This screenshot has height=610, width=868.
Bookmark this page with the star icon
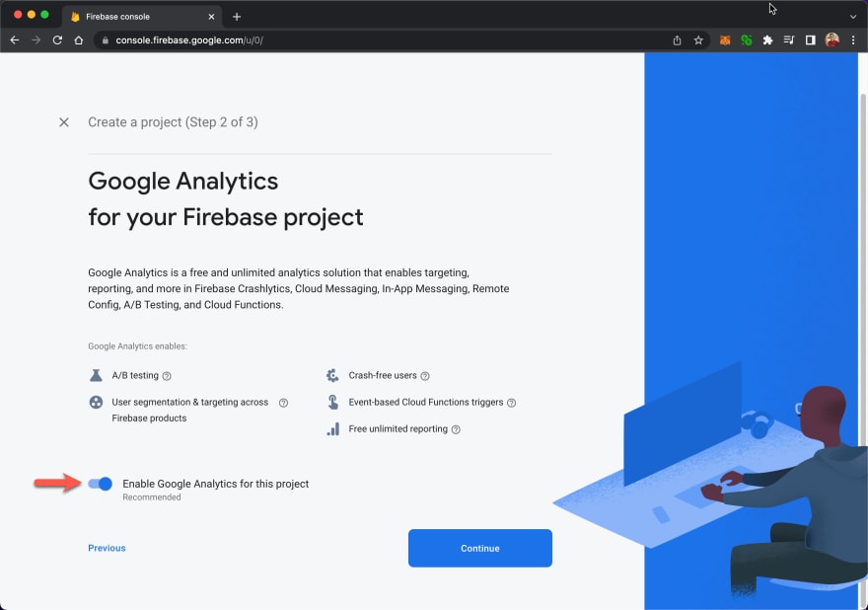tap(698, 39)
